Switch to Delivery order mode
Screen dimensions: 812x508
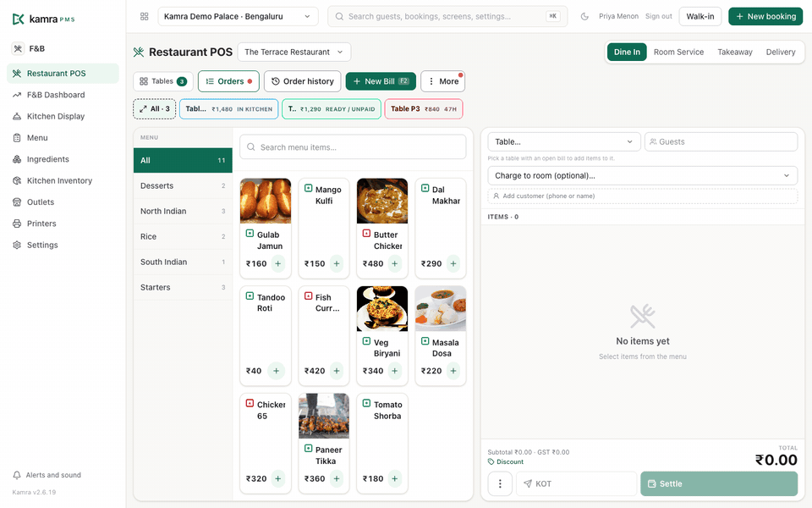point(781,52)
